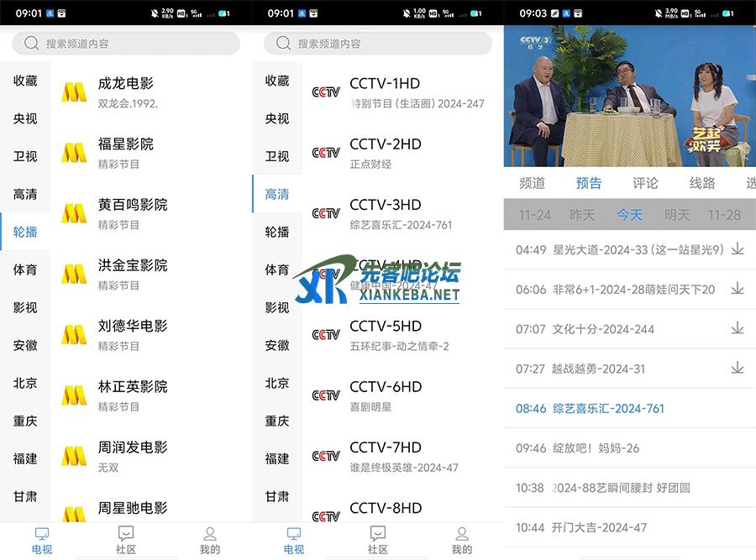Viewport: 756px width, 560px height.
Task: Open the 林正英影院 channel
Action: point(133,395)
